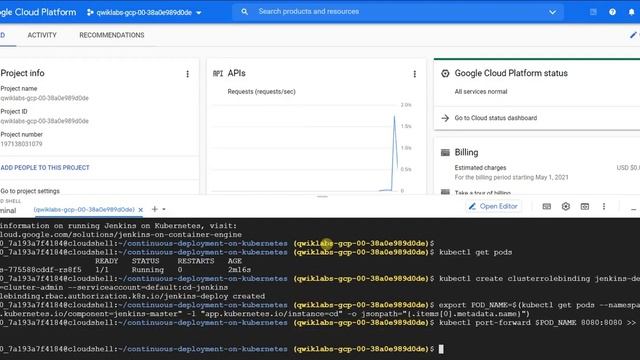The height and width of the screenshot is (360, 640).
Task: Open Cloud Shell more options three-dot menu
Action: point(604,207)
